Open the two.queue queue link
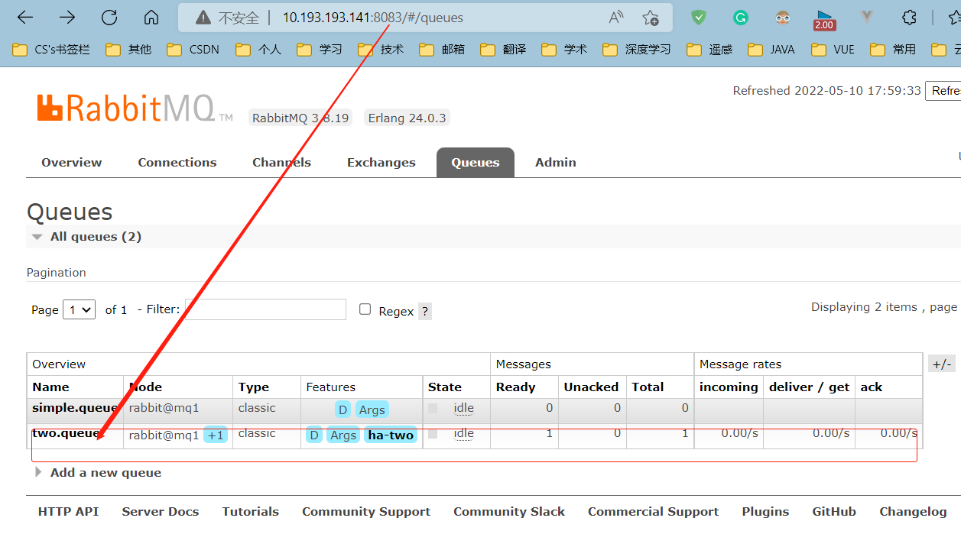This screenshot has width=961, height=560. [66, 433]
